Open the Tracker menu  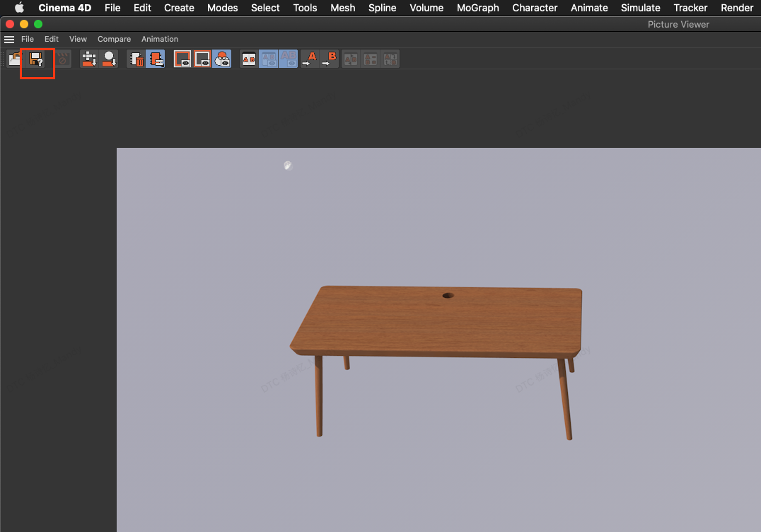[690, 8]
